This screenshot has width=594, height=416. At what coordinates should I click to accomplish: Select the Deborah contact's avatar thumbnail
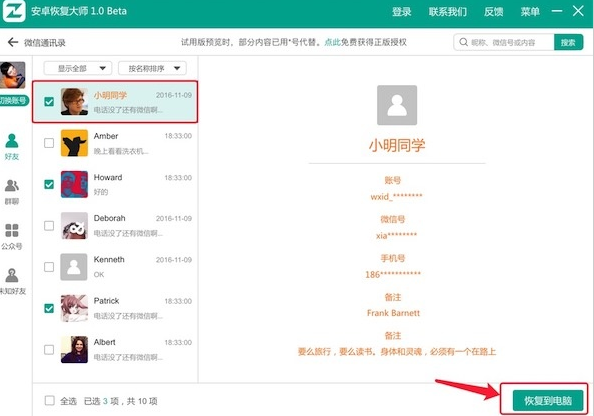tap(74, 225)
